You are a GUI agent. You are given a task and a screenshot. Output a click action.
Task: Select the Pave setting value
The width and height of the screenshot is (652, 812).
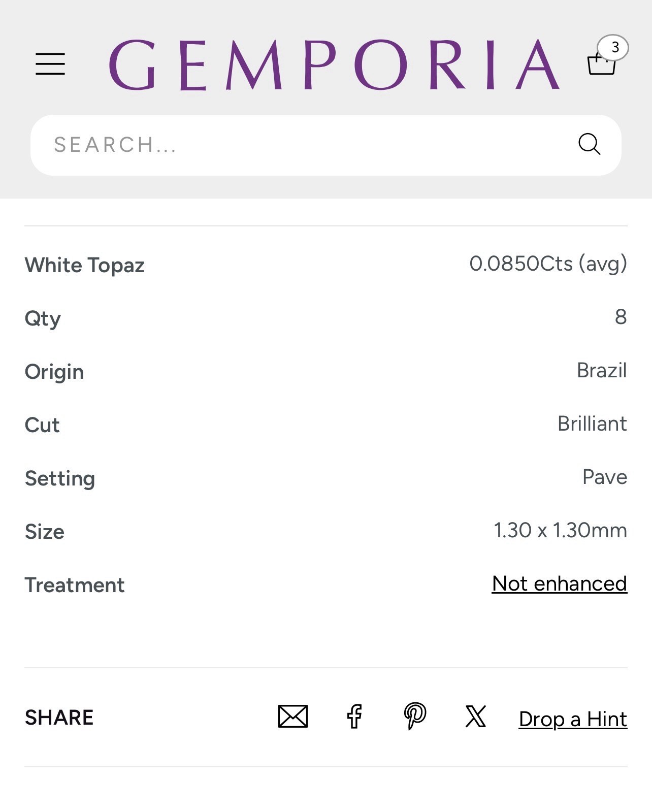pyautogui.click(x=605, y=477)
